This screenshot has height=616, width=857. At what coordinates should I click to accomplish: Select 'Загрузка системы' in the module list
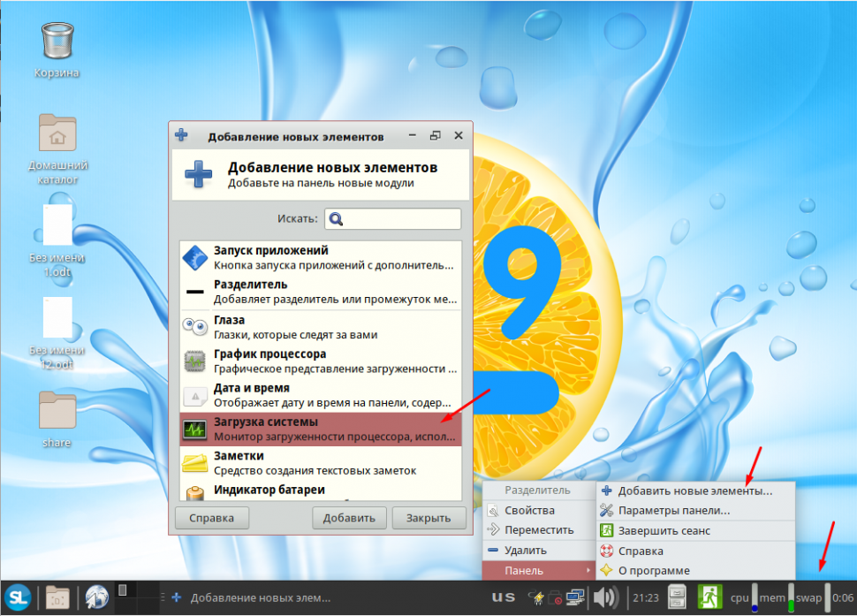320,430
